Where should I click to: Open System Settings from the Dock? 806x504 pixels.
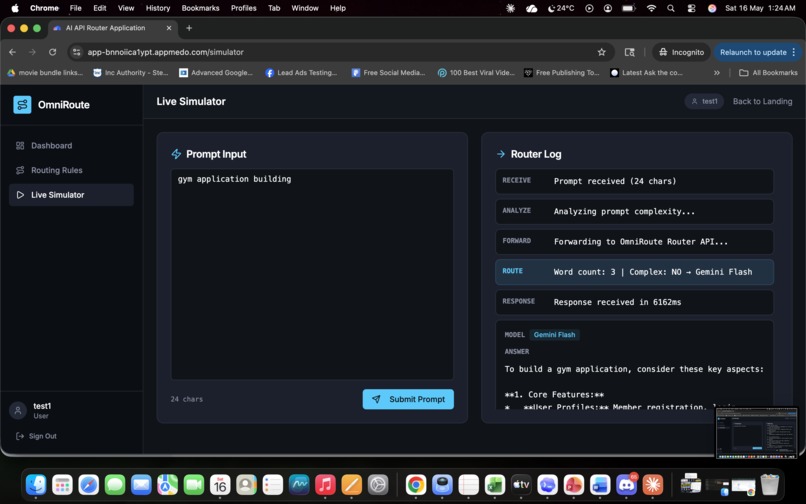pos(378,484)
